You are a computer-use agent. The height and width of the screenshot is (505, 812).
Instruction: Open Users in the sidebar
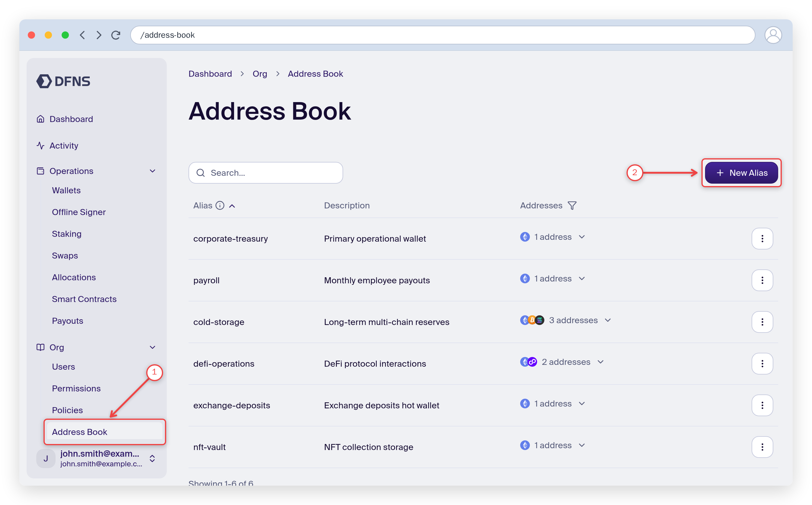[x=63, y=367]
